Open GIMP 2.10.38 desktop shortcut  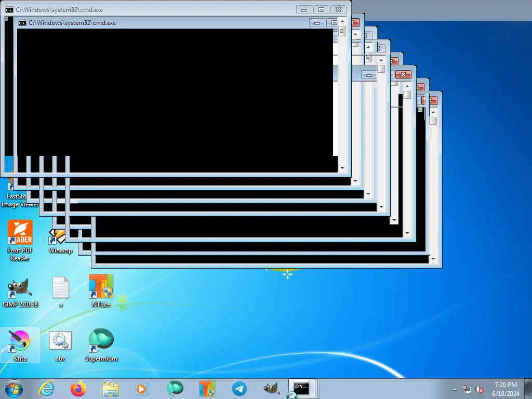tap(20, 292)
